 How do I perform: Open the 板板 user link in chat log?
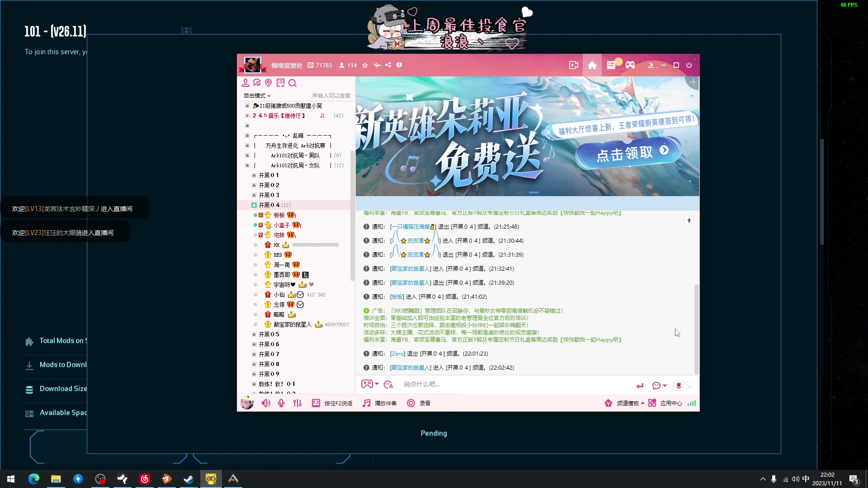(397, 297)
